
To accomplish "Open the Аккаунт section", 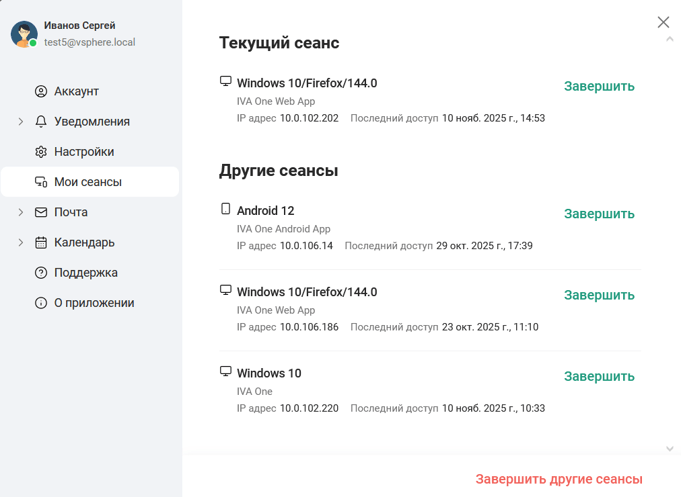I will tap(76, 91).
